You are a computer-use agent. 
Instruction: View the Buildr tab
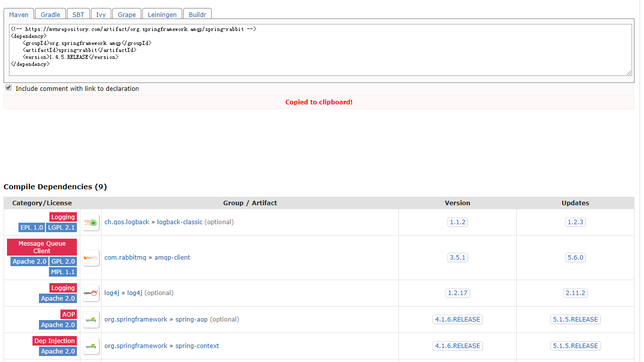[197, 14]
